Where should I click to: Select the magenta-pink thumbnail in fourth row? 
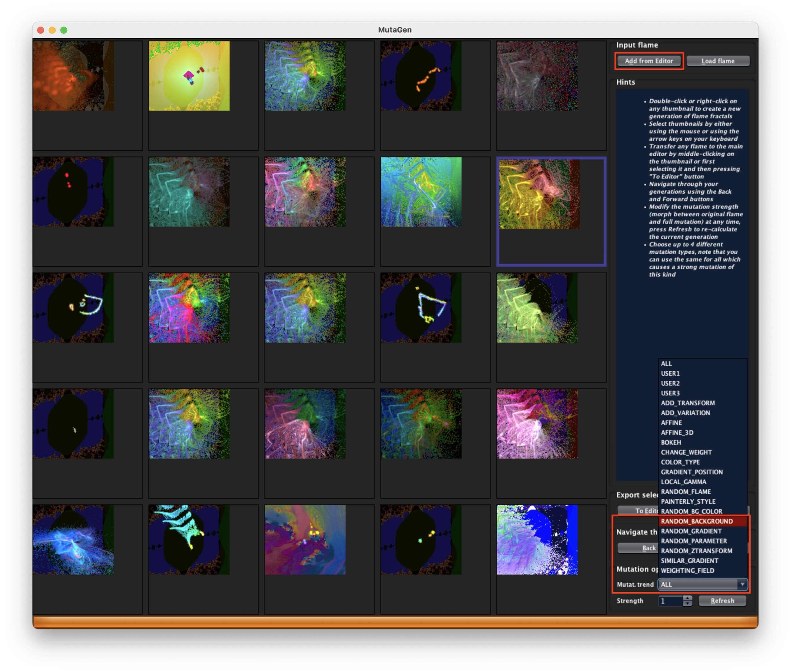coord(537,424)
